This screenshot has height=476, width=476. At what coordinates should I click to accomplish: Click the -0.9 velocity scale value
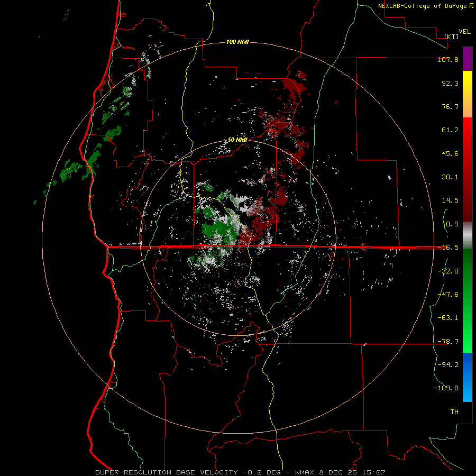tap(450, 224)
